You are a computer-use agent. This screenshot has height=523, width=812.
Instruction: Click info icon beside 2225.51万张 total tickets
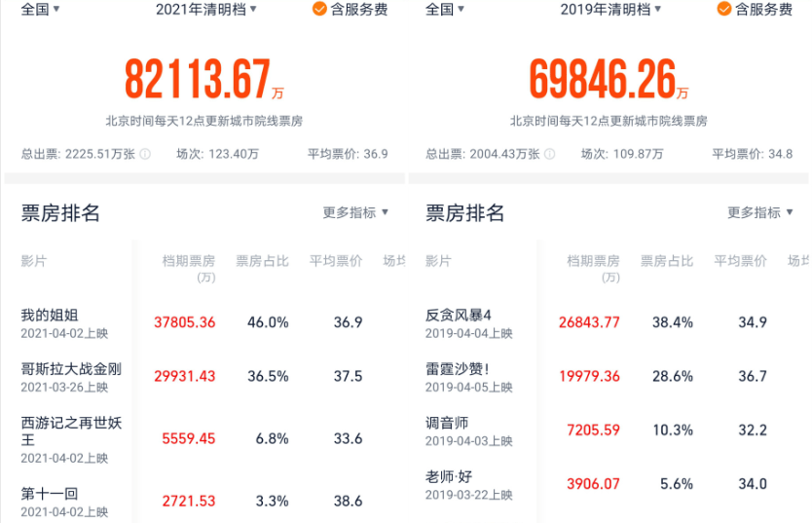point(145,154)
